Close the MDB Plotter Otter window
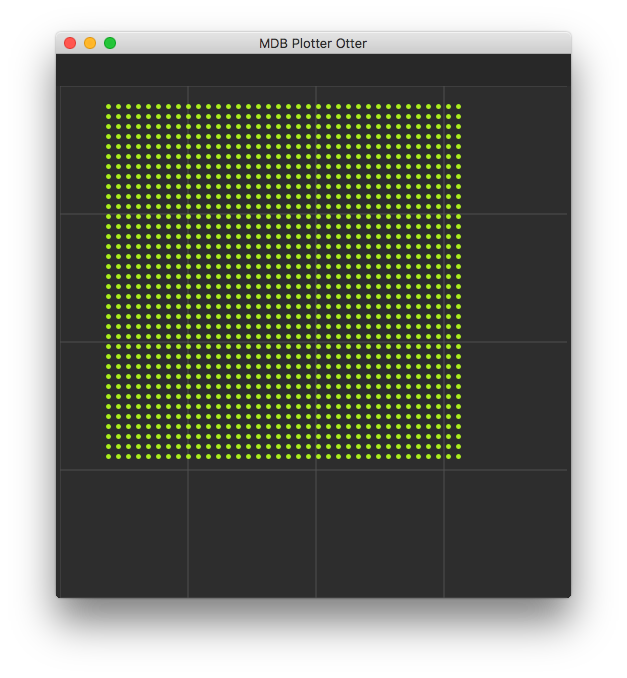627x678 pixels. click(70, 43)
